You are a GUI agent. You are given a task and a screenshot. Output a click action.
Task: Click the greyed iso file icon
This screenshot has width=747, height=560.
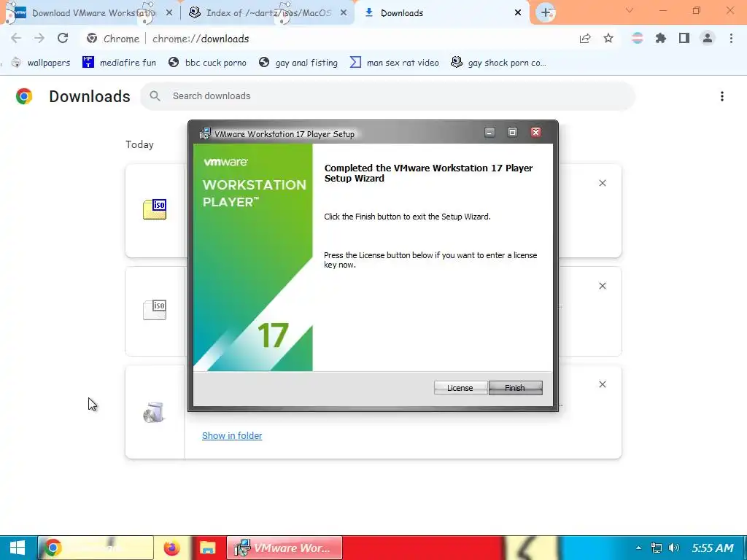click(x=155, y=310)
